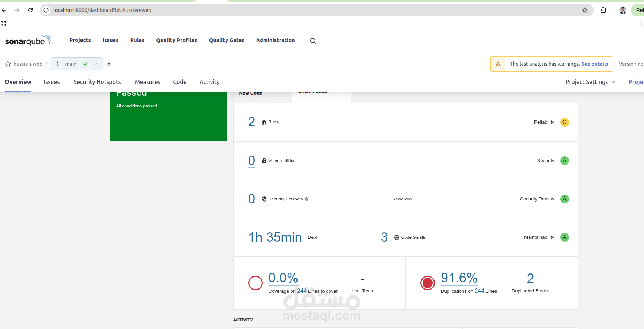
Task: Open Security Hotspots help tooltip icon
Action: 307,199
